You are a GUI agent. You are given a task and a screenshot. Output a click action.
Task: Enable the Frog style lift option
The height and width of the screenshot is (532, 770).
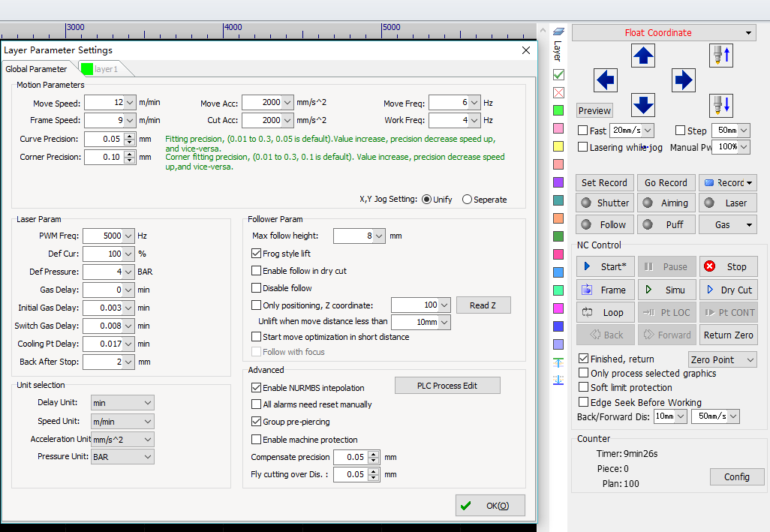coord(257,253)
